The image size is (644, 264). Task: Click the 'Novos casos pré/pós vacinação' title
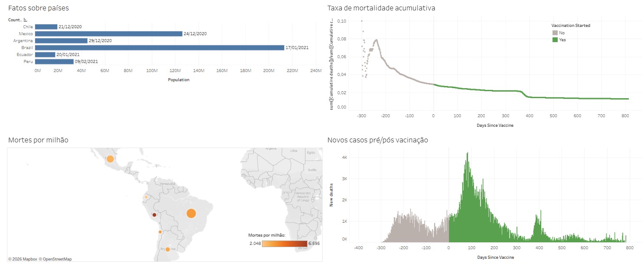pos(378,140)
